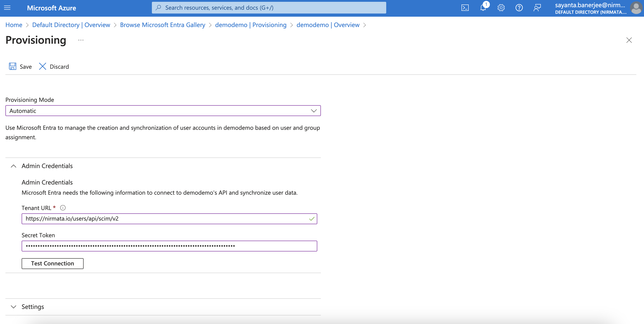Open Cloud Shell from the top bar
This screenshot has height=324, width=644.
click(465, 8)
